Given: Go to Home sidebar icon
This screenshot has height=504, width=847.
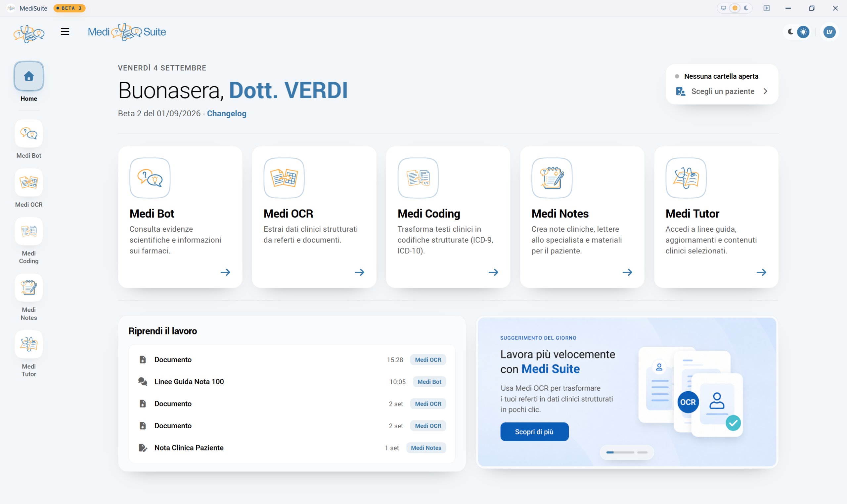Looking at the screenshot, I should (x=28, y=76).
